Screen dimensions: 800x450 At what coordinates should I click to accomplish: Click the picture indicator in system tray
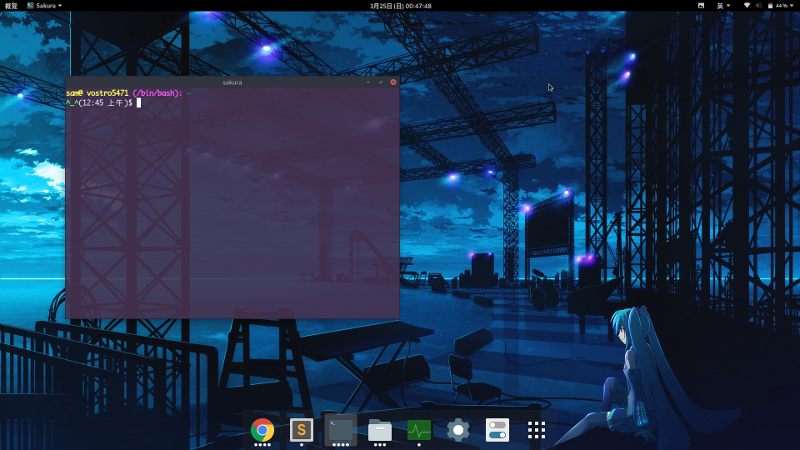[701, 6]
